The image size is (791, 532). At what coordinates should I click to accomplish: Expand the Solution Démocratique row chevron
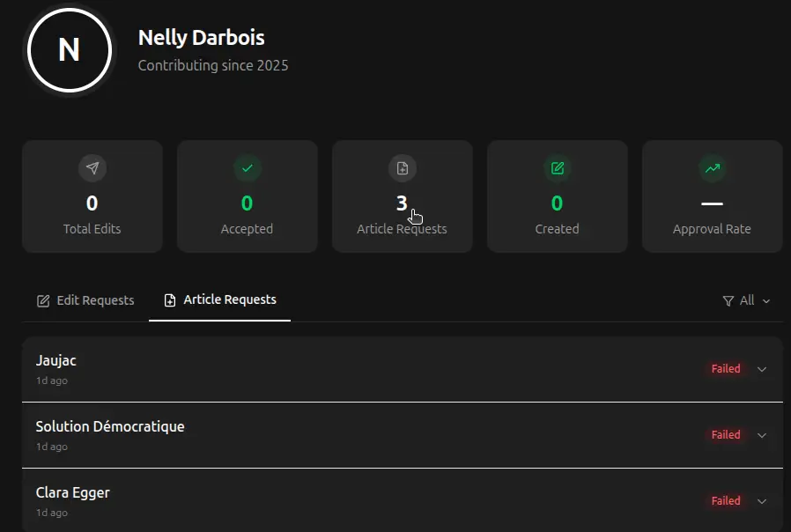[x=762, y=435]
